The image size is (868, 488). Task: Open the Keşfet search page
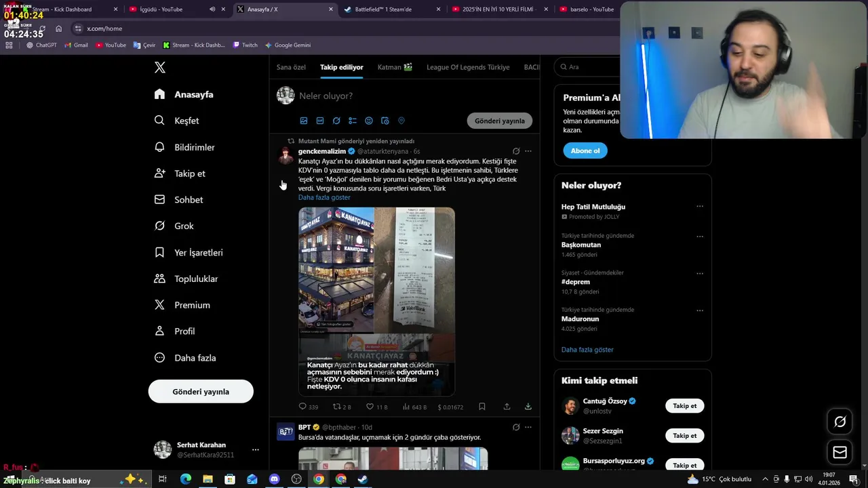click(176, 121)
